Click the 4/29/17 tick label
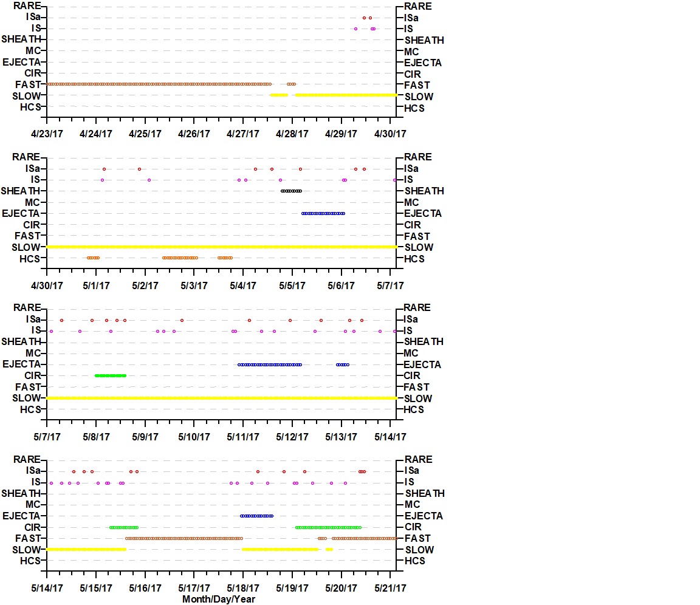 [341, 134]
